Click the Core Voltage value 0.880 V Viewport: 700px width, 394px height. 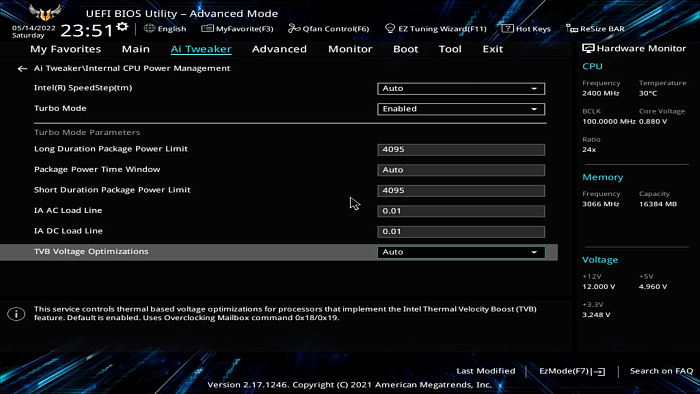tap(653, 121)
